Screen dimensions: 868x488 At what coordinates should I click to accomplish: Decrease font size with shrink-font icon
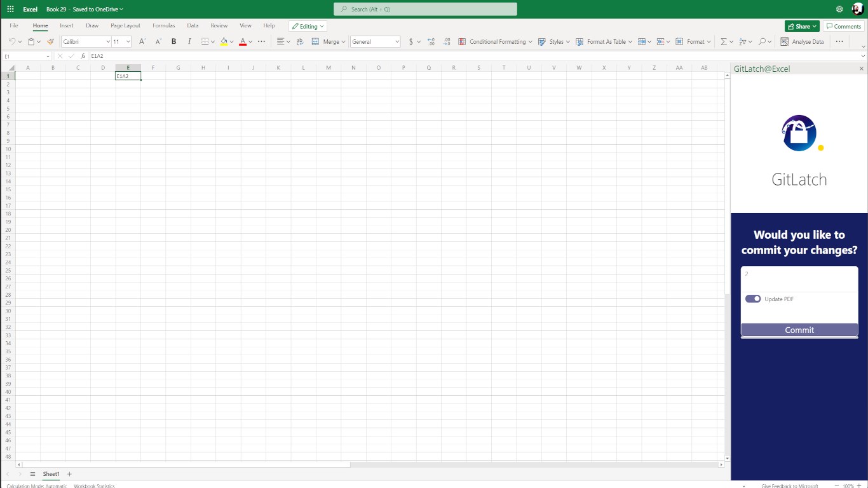pyautogui.click(x=158, y=41)
